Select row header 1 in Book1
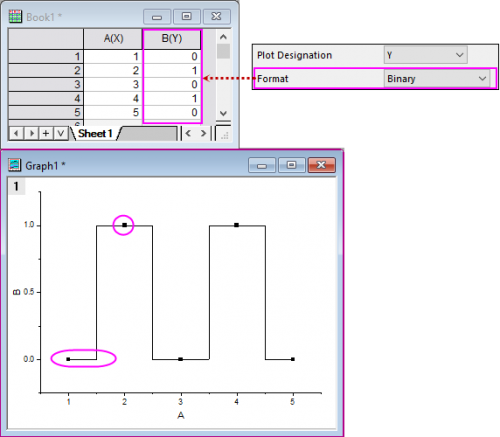The width and height of the screenshot is (500, 437). click(x=46, y=56)
